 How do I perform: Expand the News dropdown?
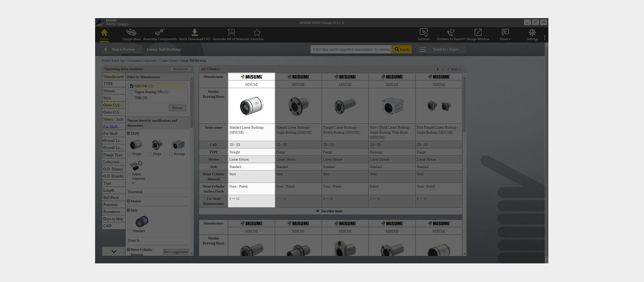505,35
